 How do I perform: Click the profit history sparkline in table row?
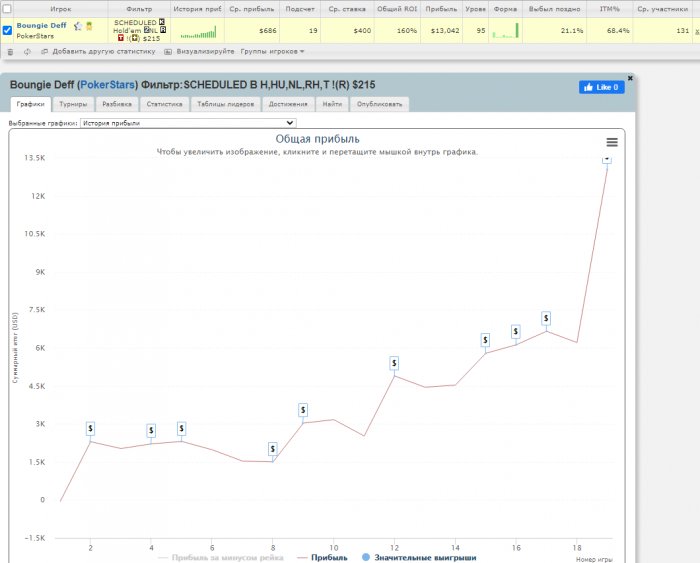click(x=197, y=32)
